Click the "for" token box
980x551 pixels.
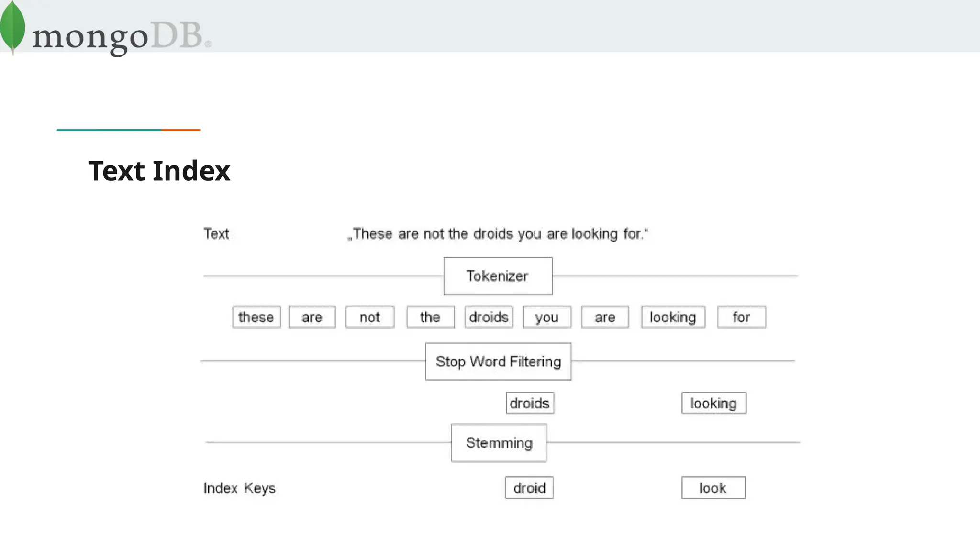click(x=742, y=317)
